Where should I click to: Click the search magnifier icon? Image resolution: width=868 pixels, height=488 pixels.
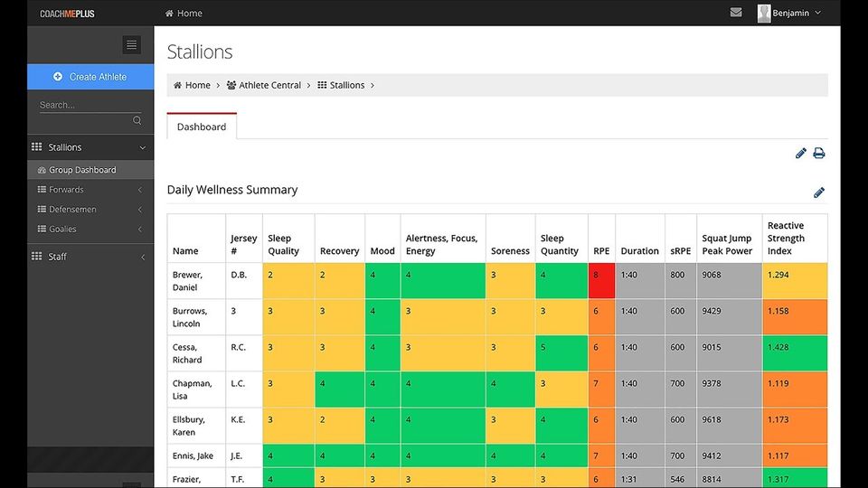pyautogui.click(x=137, y=120)
